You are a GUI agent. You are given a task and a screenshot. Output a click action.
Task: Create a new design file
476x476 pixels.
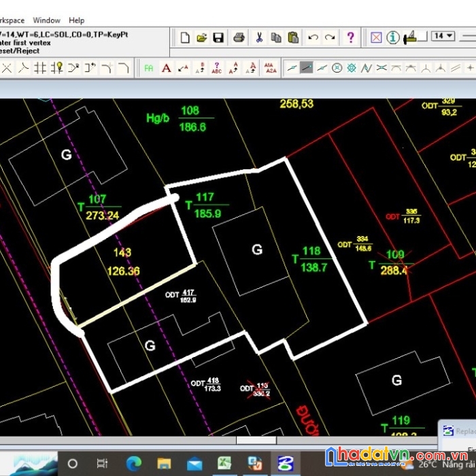[x=185, y=37]
